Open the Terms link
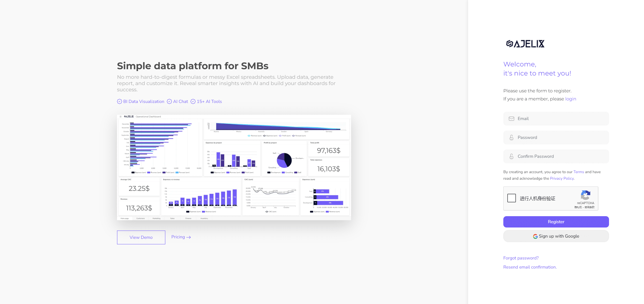The width and height of the screenshot is (644, 304). [579, 172]
